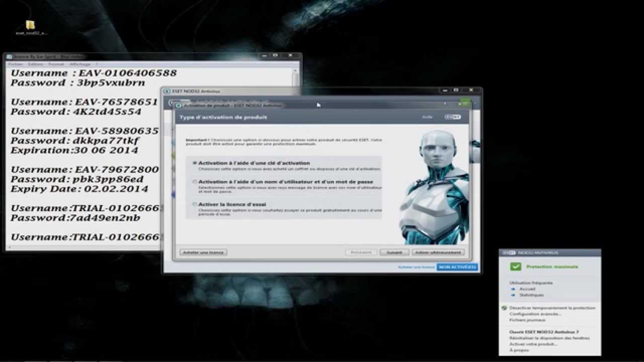The height and width of the screenshot is (362, 644).
Task: Click the Notepad icon in the title bar
Action: tap(10, 57)
